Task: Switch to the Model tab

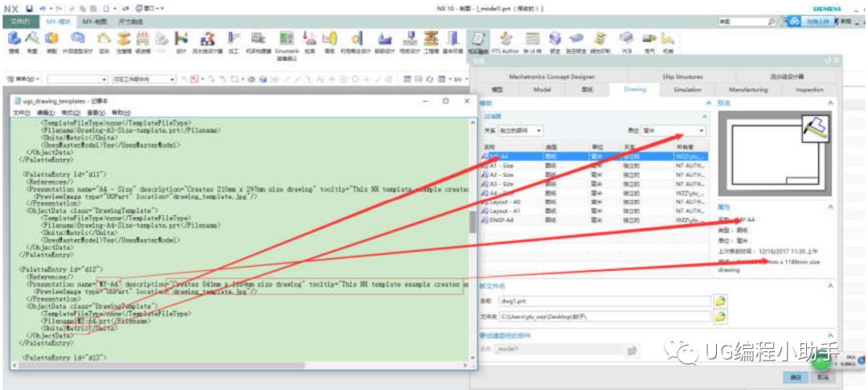Action: 542,89
